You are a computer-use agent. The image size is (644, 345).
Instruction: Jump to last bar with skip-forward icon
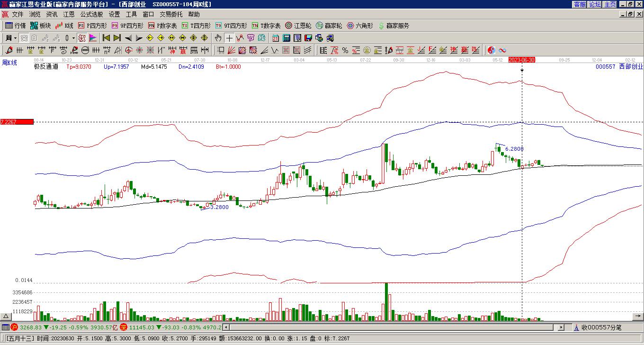point(117,38)
